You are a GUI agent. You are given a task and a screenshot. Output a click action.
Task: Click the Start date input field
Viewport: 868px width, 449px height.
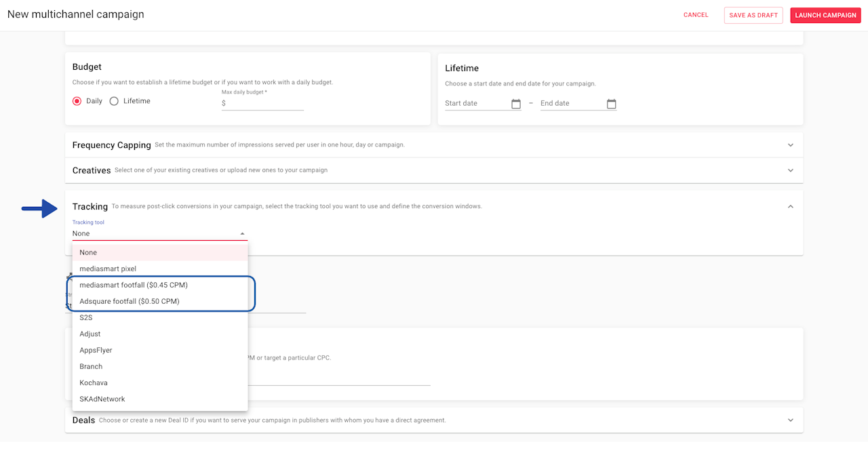(x=476, y=104)
